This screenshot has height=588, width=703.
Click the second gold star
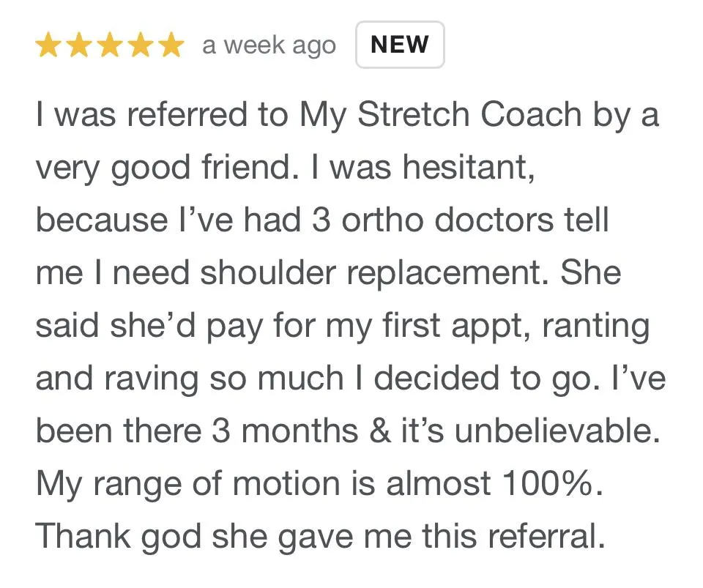pos(79,45)
